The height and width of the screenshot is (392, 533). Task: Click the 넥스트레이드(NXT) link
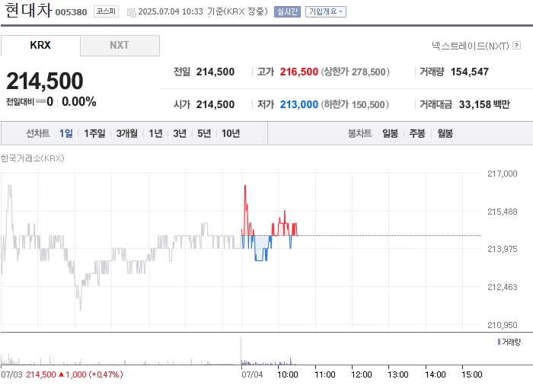pos(471,46)
